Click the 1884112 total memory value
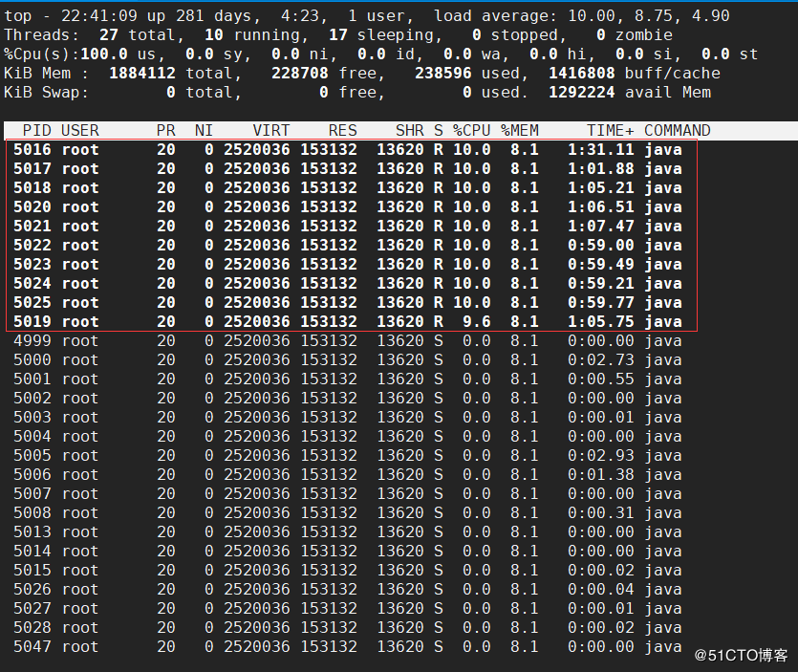This screenshot has height=672, width=798. [142, 73]
